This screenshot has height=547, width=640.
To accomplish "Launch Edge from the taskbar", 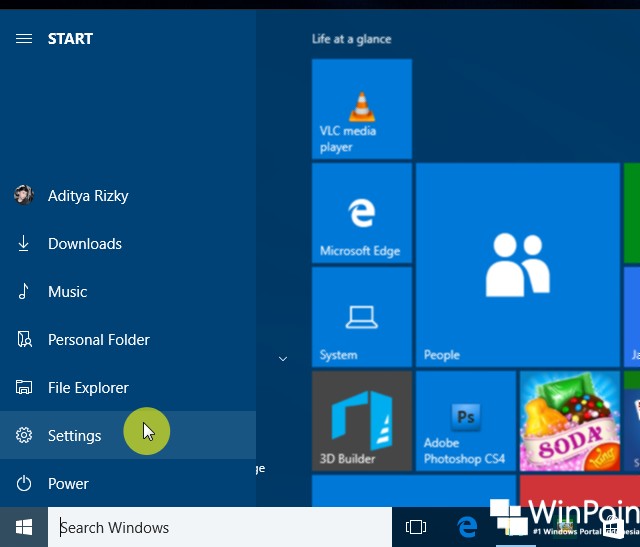I will (x=467, y=527).
